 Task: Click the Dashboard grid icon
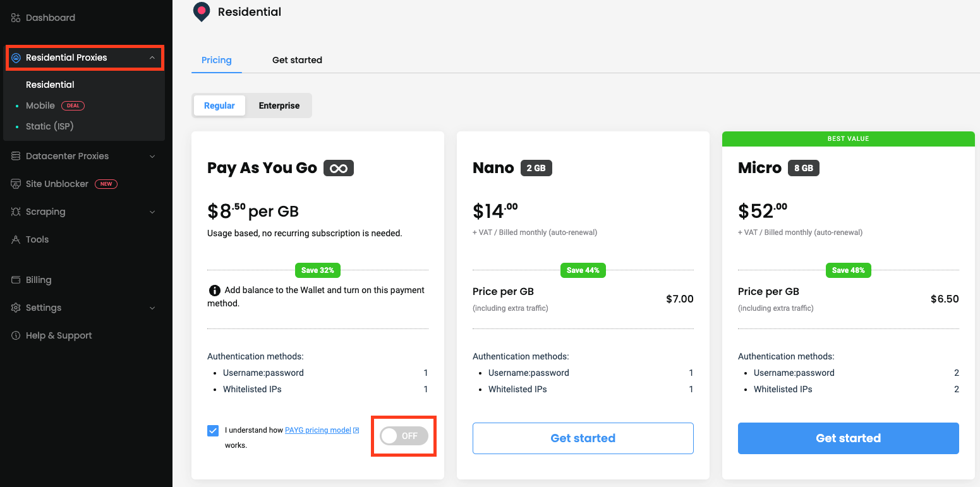coord(16,18)
